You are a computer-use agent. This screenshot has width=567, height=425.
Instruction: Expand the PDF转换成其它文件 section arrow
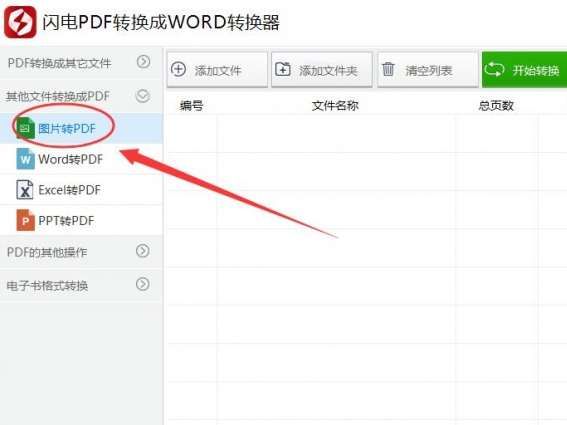[x=144, y=62]
